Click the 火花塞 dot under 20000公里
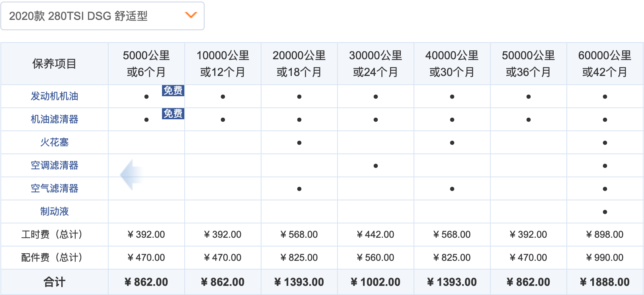This screenshot has height=295, width=644. [x=299, y=143]
